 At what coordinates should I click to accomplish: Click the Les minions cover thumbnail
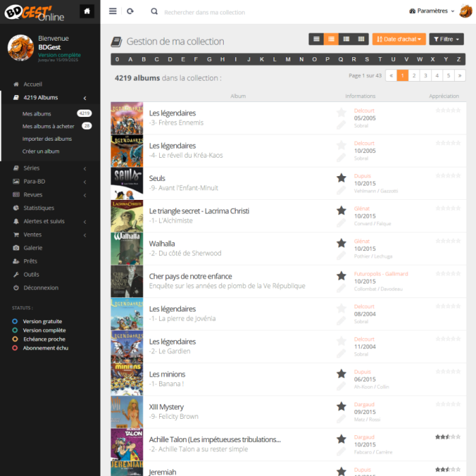point(127,379)
